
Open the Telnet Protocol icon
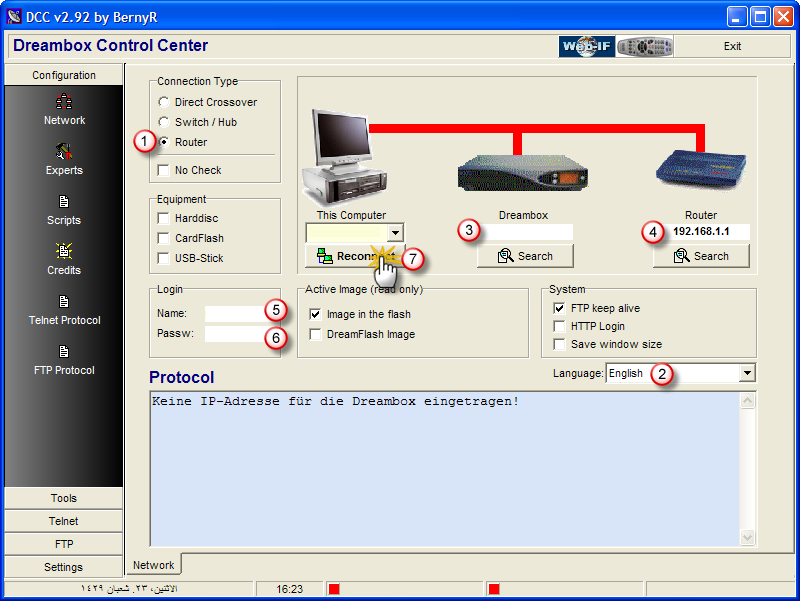[x=64, y=302]
